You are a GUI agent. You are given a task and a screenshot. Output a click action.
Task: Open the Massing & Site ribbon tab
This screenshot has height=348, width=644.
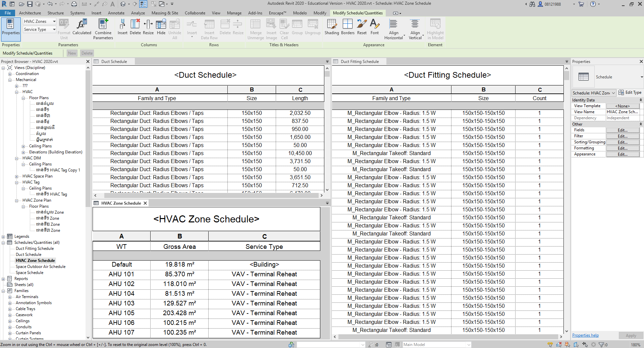165,13
